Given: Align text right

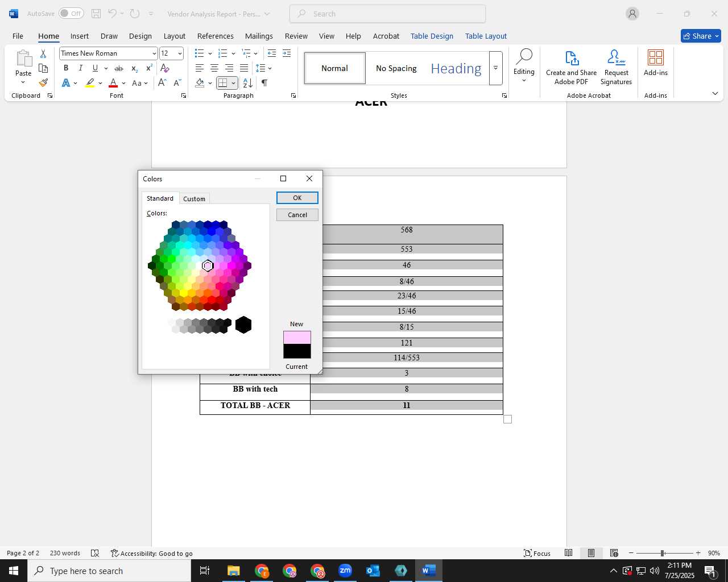Looking at the screenshot, I should click(229, 68).
